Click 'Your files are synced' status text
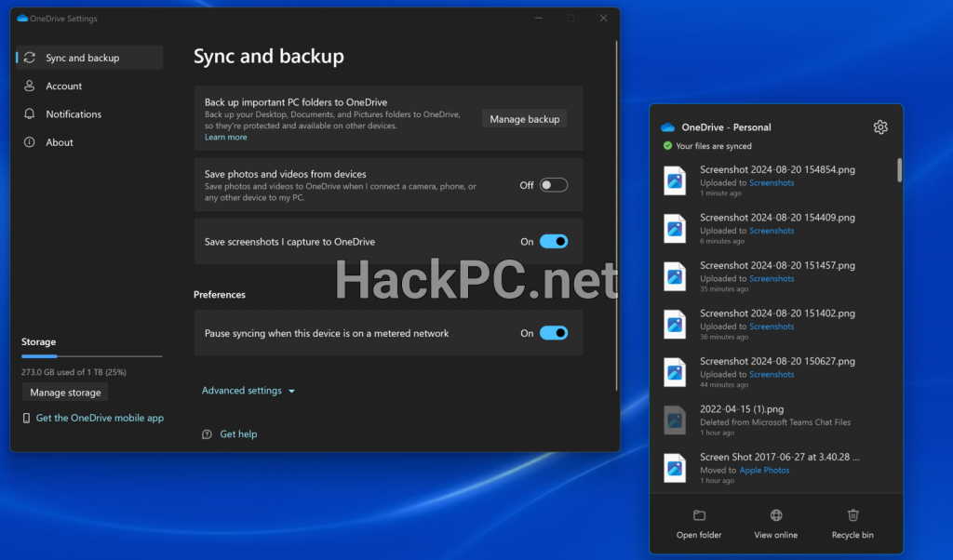 pyautogui.click(x=714, y=146)
